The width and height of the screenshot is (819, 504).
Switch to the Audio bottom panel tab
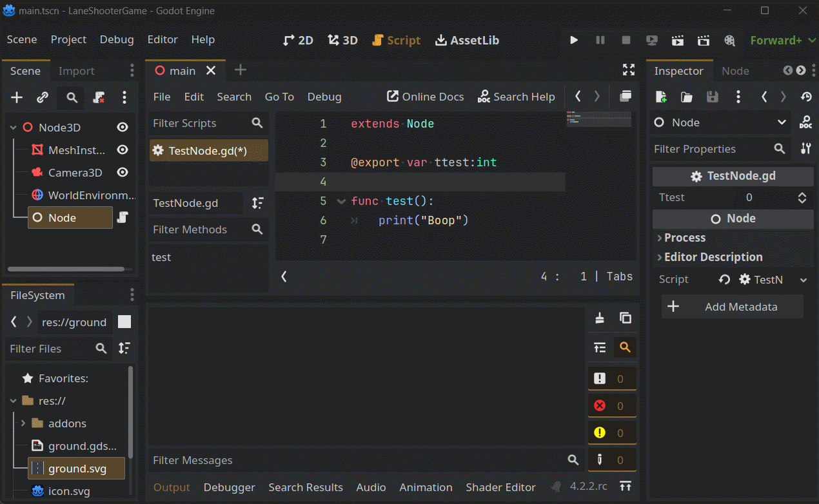point(371,487)
